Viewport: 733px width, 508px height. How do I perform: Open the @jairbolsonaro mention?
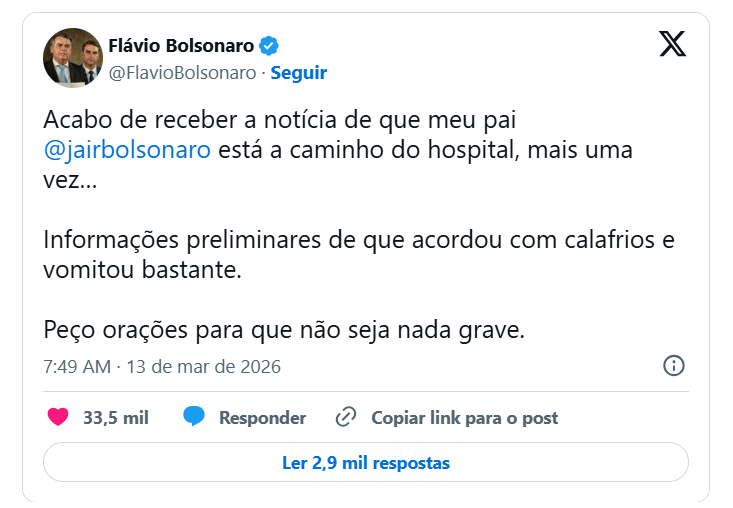127,150
